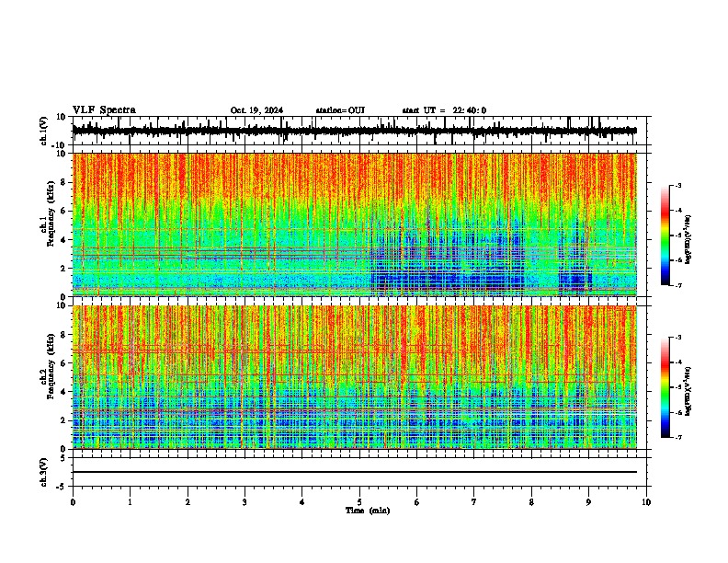Click the ch.2 color scale units label
This screenshot has height=563, width=728.
[x=688, y=391]
